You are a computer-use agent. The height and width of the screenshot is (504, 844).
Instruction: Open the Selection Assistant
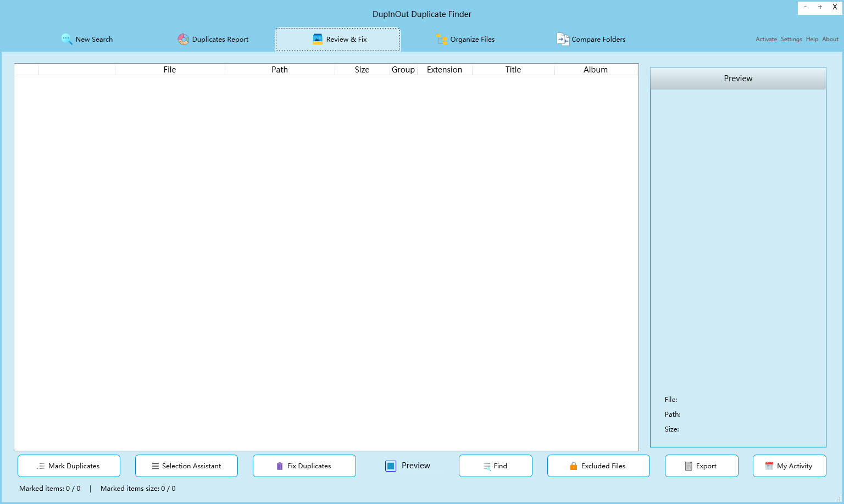[x=186, y=466]
